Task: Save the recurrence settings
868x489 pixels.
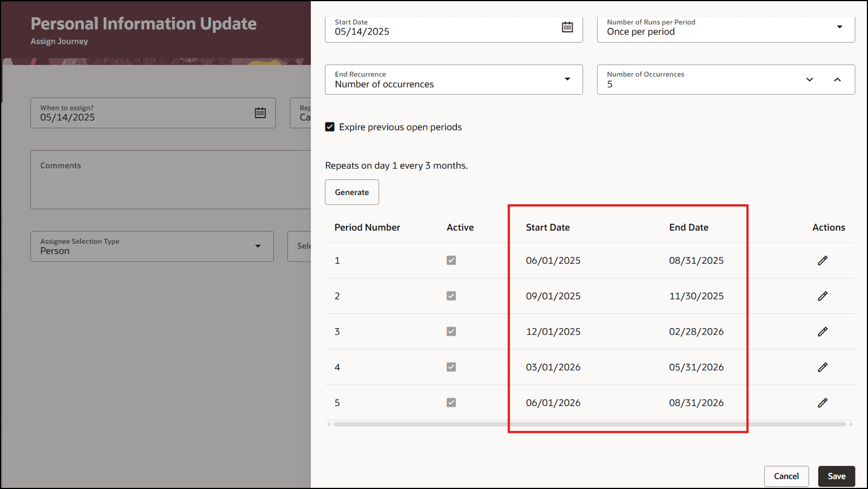Action: tap(836, 476)
